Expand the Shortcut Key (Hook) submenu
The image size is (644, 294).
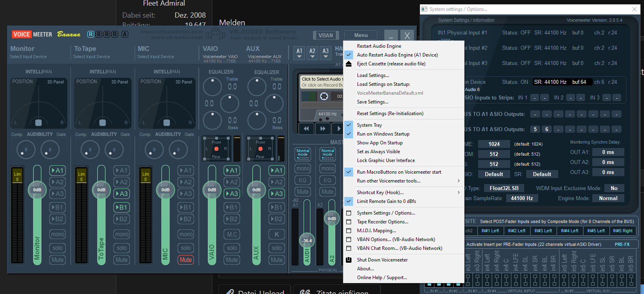(x=404, y=193)
